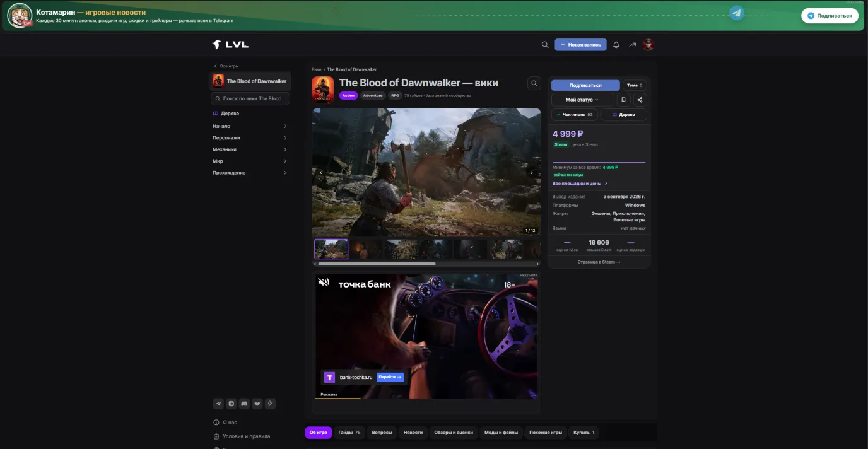Screen dimensions: 868x449
Task: Click the Telegram icon in the top banner
Action: pyautogui.click(x=737, y=13)
